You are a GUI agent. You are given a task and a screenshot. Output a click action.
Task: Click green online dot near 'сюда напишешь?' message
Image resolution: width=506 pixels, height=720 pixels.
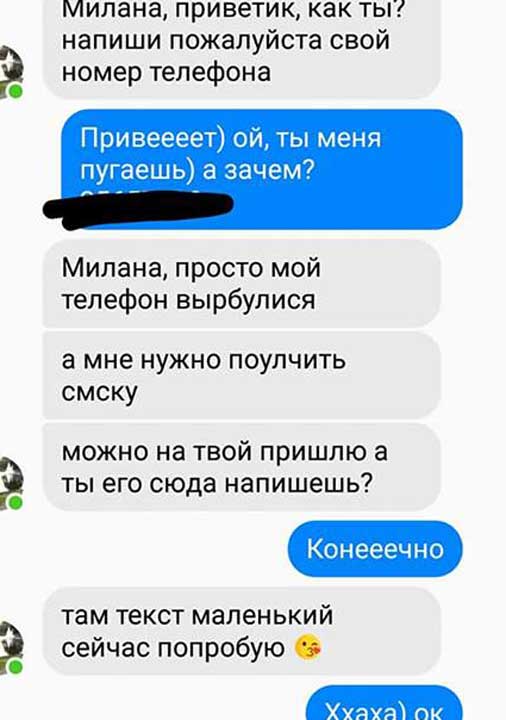click(16, 502)
